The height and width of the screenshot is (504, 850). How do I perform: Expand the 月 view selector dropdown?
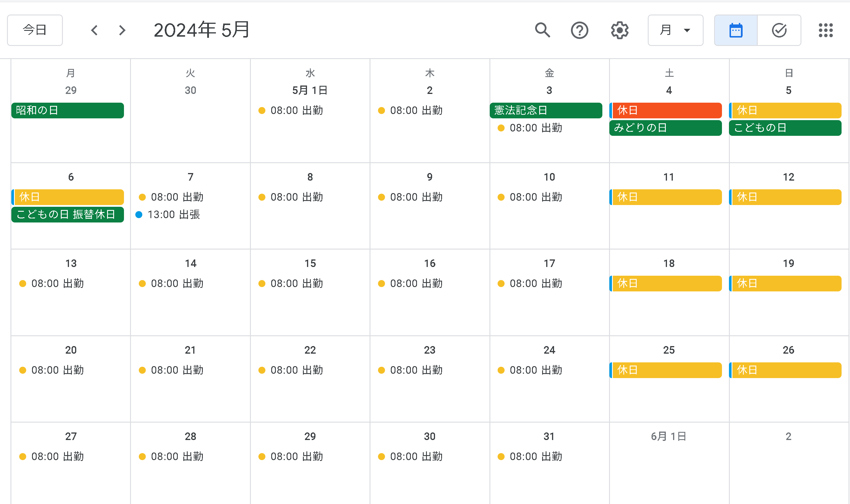click(x=675, y=30)
